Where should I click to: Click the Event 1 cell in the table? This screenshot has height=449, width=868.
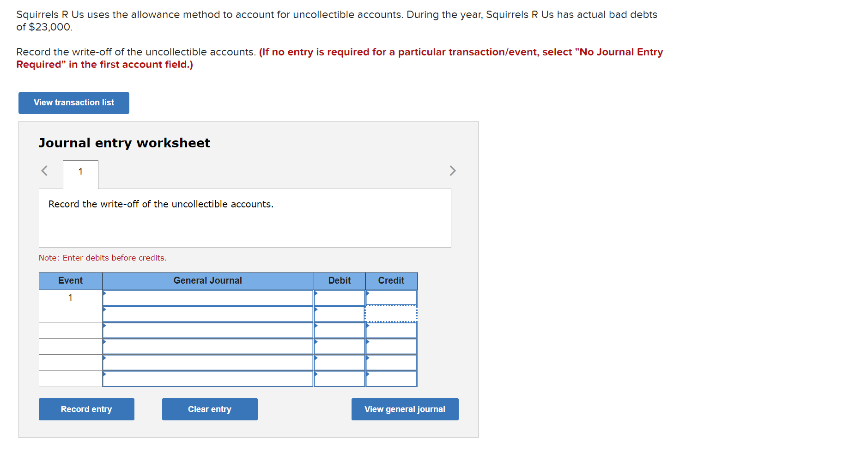tap(70, 297)
